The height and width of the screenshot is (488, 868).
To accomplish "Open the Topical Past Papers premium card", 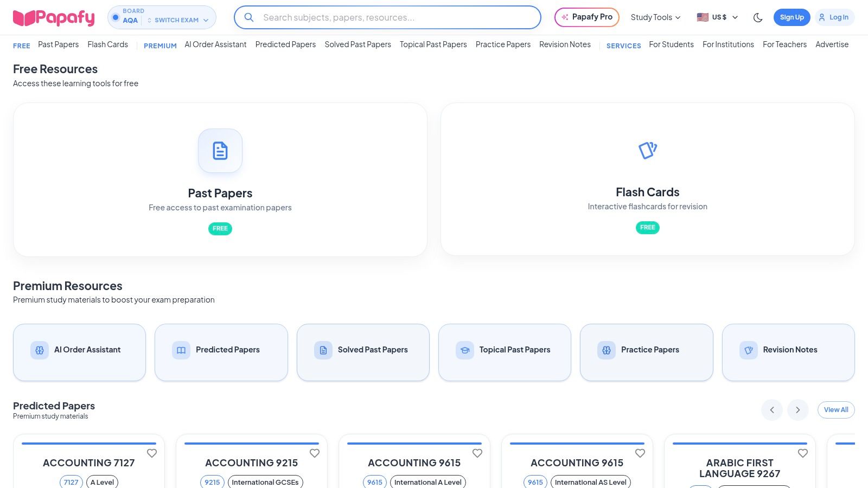I will click(x=505, y=352).
